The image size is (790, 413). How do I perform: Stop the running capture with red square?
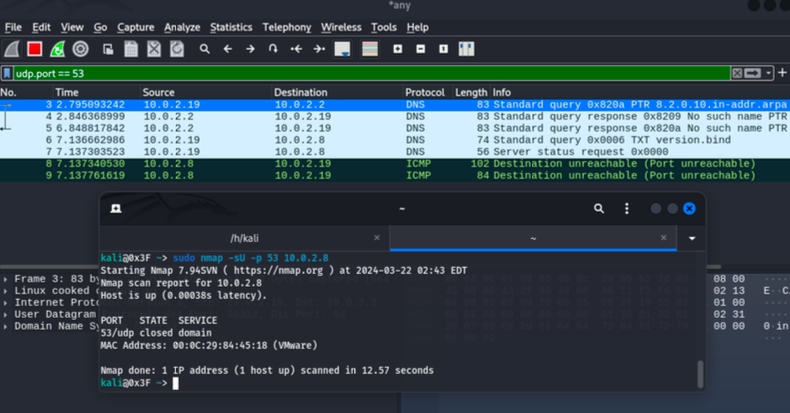35,49
